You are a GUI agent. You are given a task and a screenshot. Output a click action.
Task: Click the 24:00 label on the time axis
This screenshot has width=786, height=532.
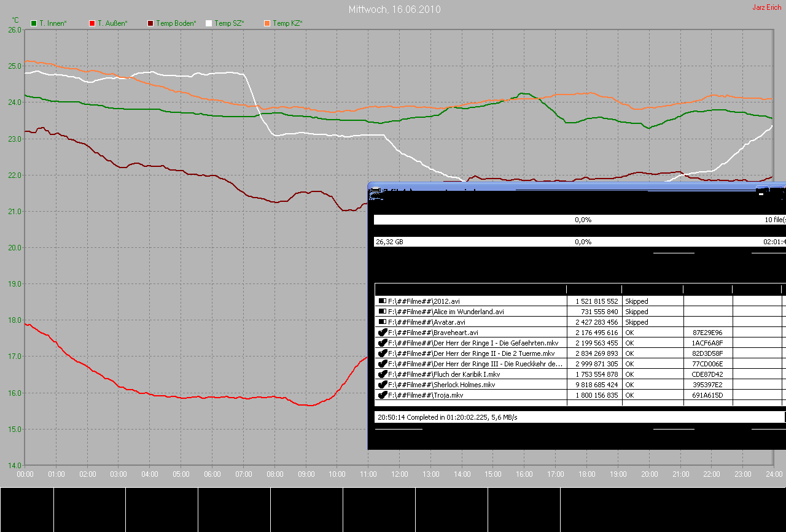[x=774, y=474]
